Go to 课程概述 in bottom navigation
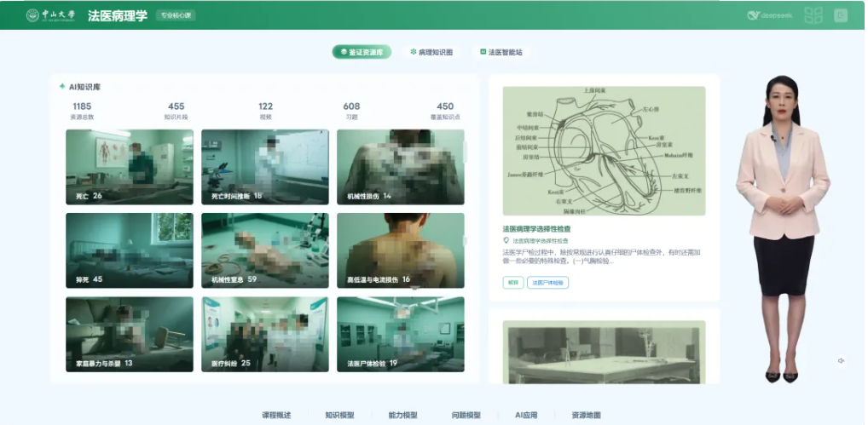 pyautogui.click(x=276, y=416)
